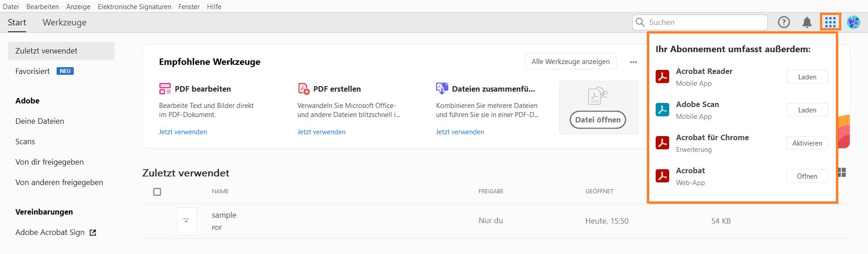Click the Dateien zusammenfü... heading
The height and width of the screenshot is (254, 868).
coord(494,89)
